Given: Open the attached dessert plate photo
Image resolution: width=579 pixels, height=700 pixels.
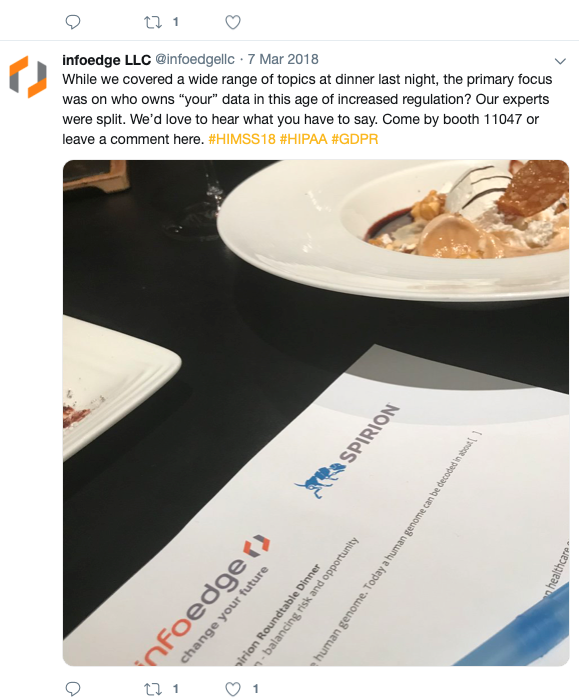Looking at the screenshot, I should [x=316, y=412].
